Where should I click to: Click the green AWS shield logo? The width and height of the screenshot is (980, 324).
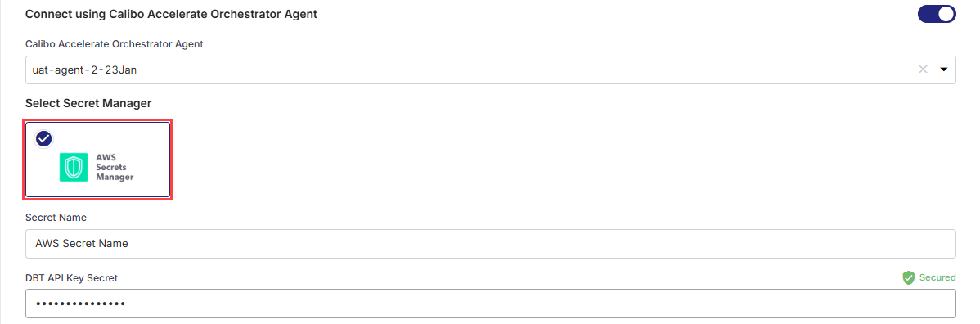click(74, 168)
